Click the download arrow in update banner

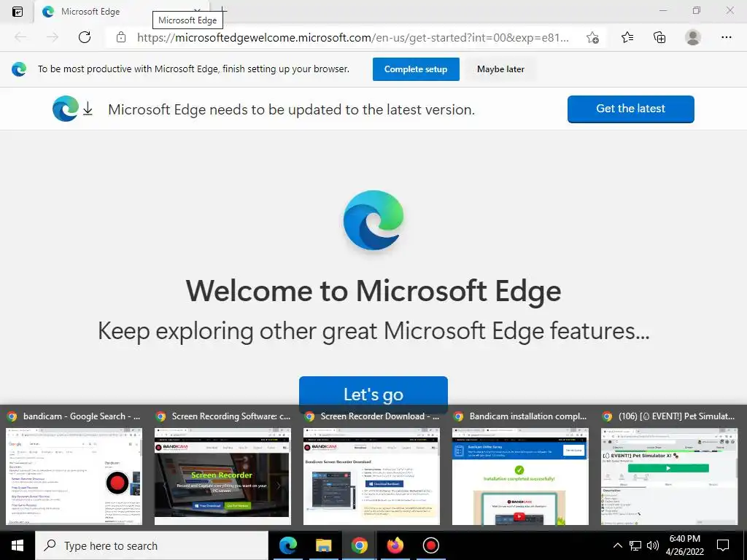88,109
